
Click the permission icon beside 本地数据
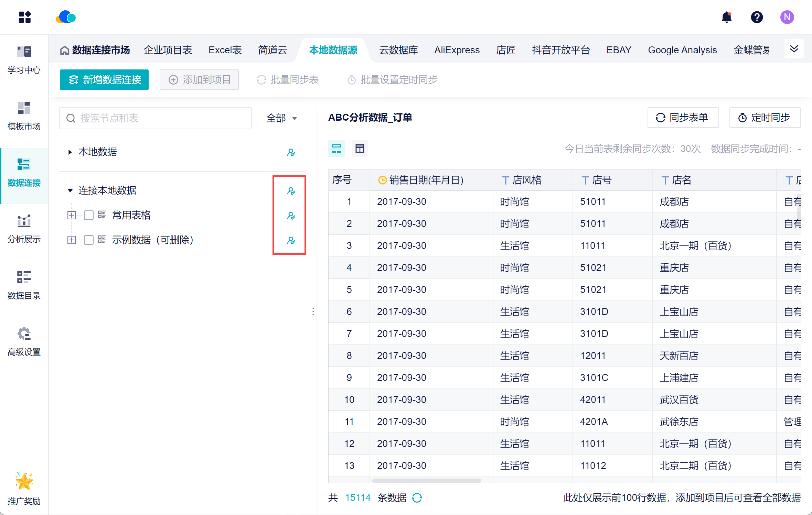291,152
